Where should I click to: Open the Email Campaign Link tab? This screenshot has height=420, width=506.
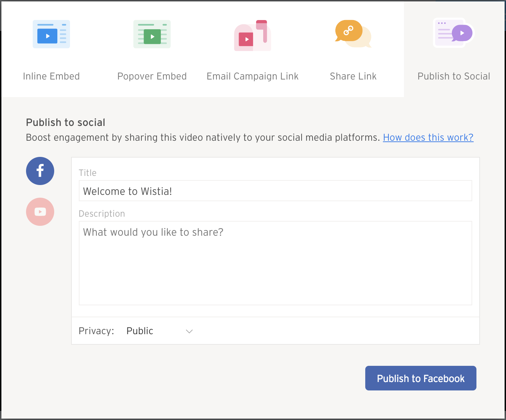(x=253, y=49)
